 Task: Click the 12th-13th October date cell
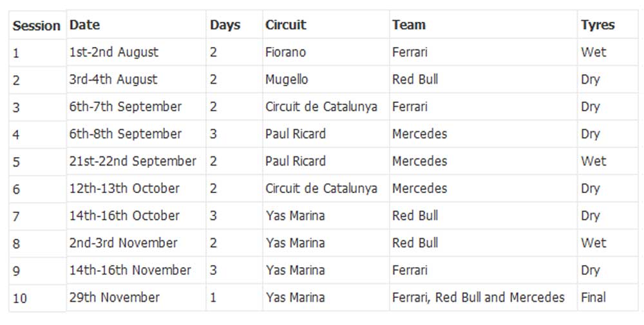pos(124,189)
